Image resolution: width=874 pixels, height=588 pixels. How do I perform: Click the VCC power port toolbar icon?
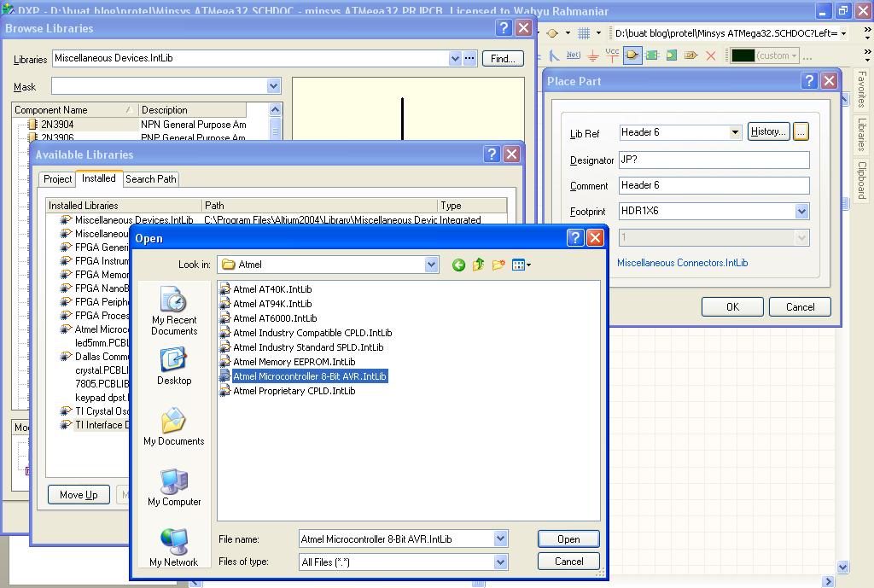pyautogui.click(x=612, y=55)
